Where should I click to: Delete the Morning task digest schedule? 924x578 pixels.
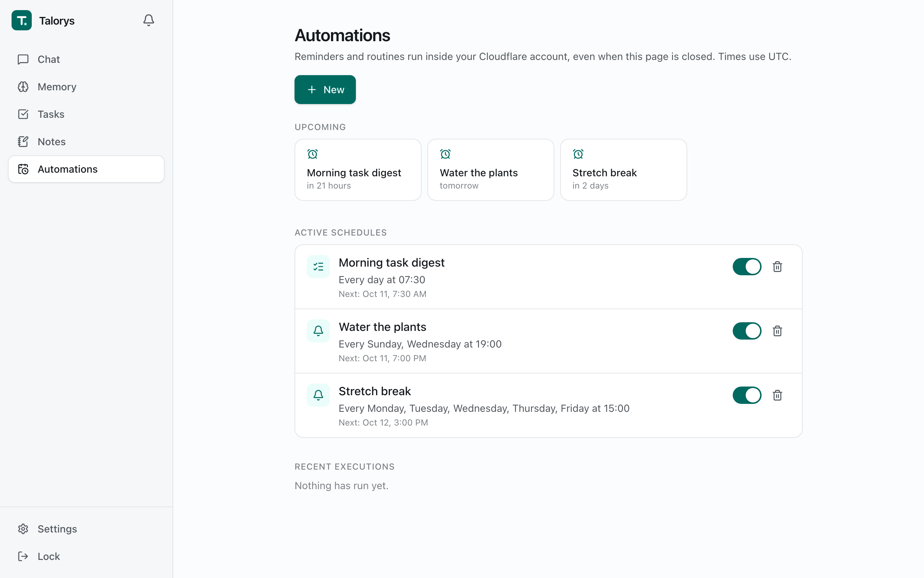click(x=777, y=267)
